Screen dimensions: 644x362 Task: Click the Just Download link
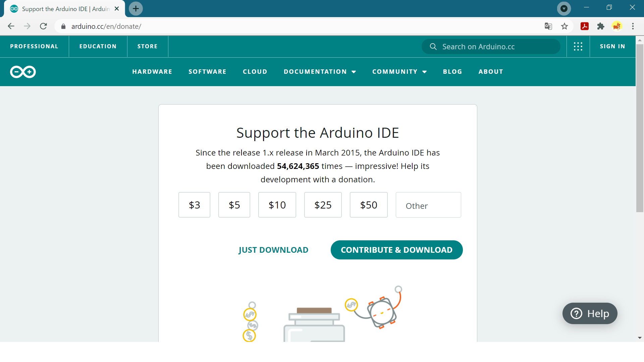[x=273, y=250]
